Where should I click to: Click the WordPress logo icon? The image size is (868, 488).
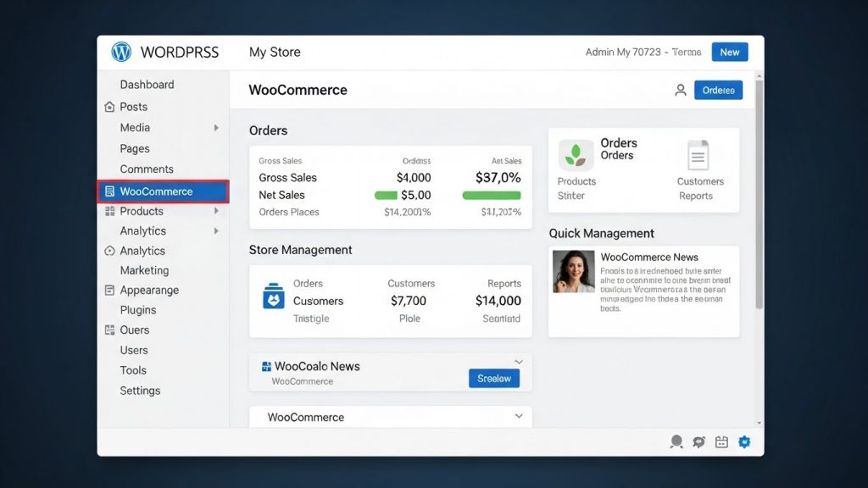tap(121, 52)
